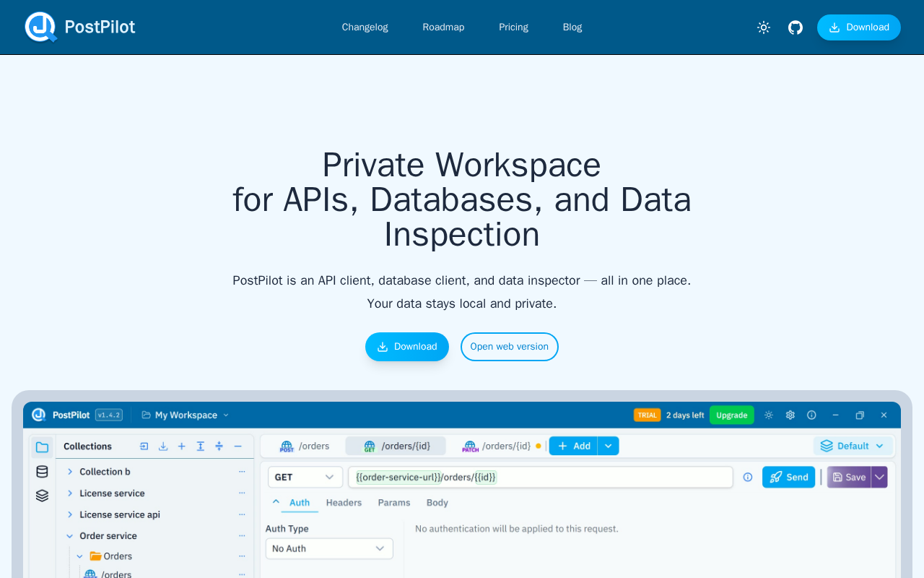Image resolution: width=924 pixels, height=578 pixels.
Task: Open the more options dots for License service
Action: (242, 493)
